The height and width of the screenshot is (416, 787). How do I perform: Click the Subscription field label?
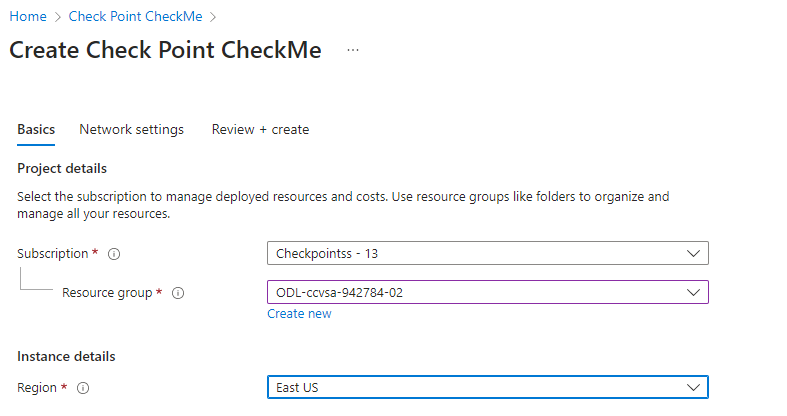[53, 254]
